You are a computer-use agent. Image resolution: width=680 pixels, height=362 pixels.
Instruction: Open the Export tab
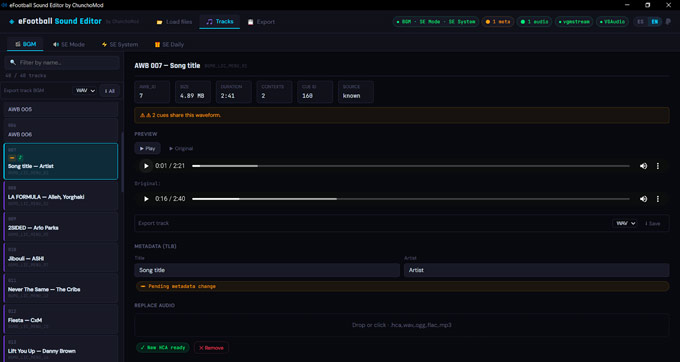coord(261,22)
